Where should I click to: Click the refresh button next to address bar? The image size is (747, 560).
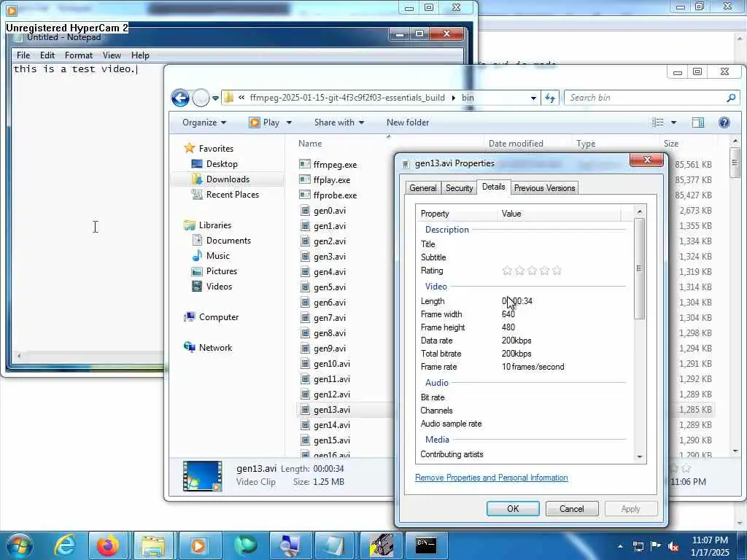click(x=550, y=98)
